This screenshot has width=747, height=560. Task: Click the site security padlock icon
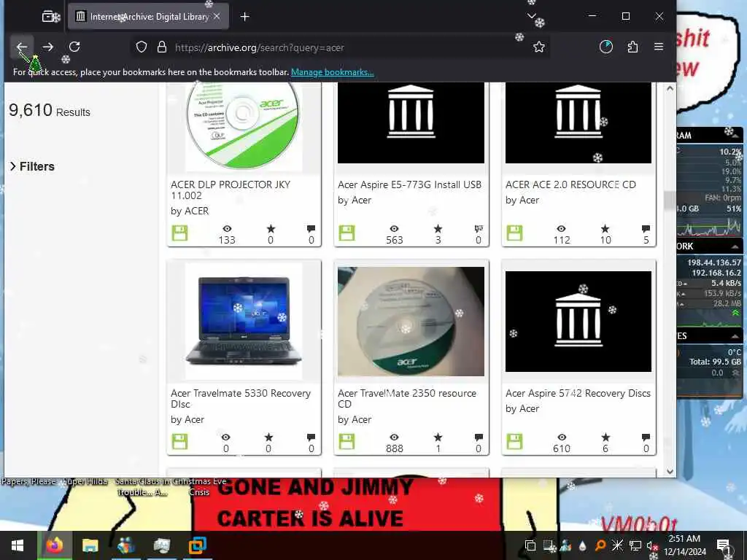point(162,47)
